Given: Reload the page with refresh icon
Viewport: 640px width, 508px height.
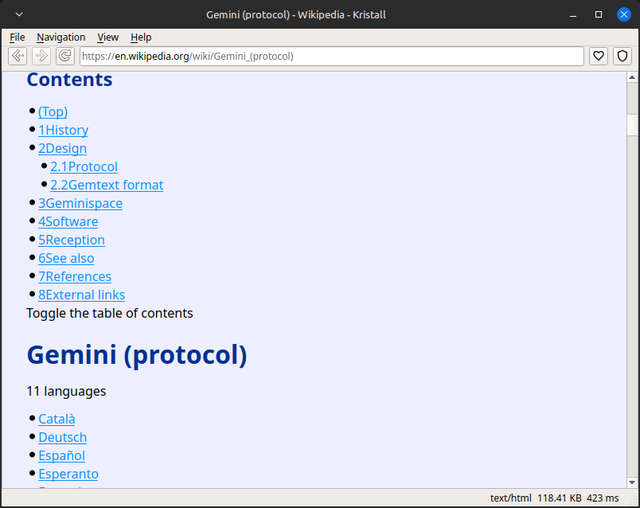Looking at the screenshot, I should click(x=65, y=56).
